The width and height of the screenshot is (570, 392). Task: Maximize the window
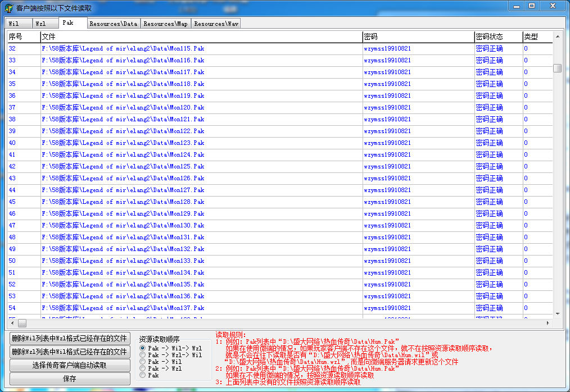532,6
